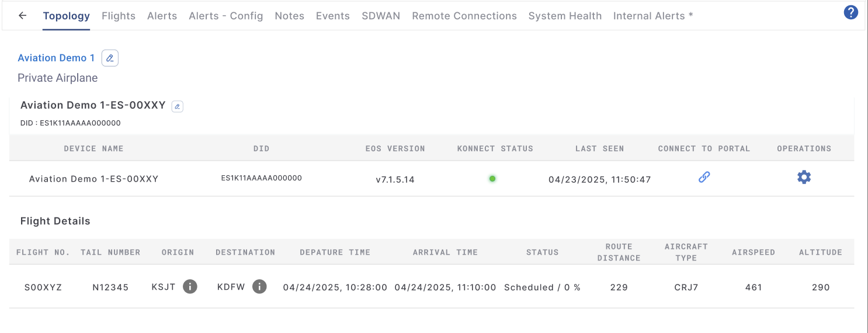Edit the Aviation Demo 1 name

[x=110, y=58]
